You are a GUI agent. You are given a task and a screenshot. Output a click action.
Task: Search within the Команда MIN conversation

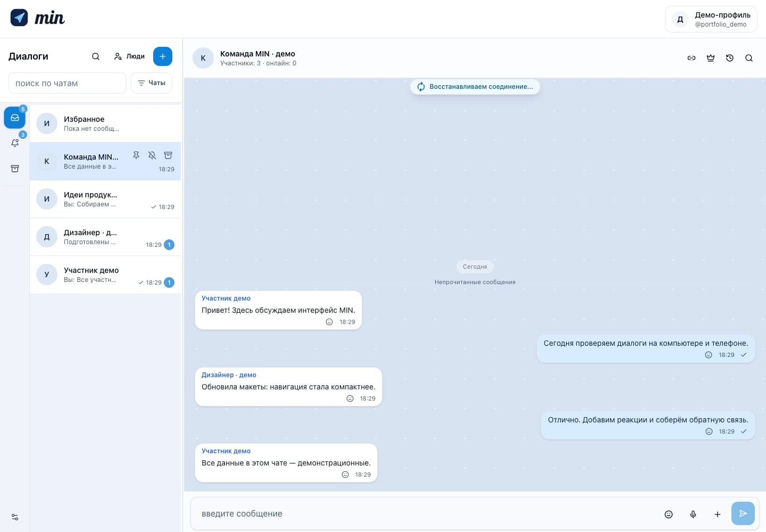pos(749,58)
